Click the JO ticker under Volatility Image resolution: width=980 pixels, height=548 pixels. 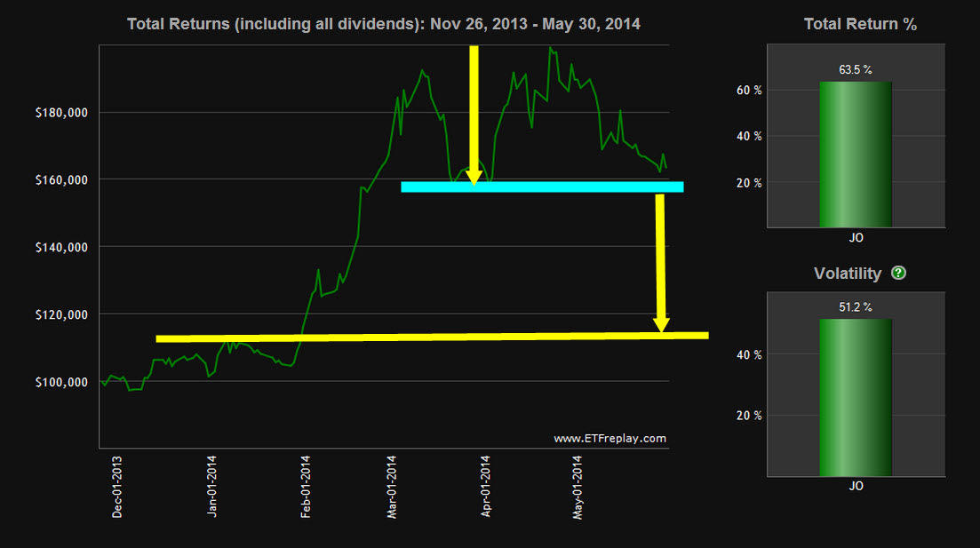click(x=855, y=486)
